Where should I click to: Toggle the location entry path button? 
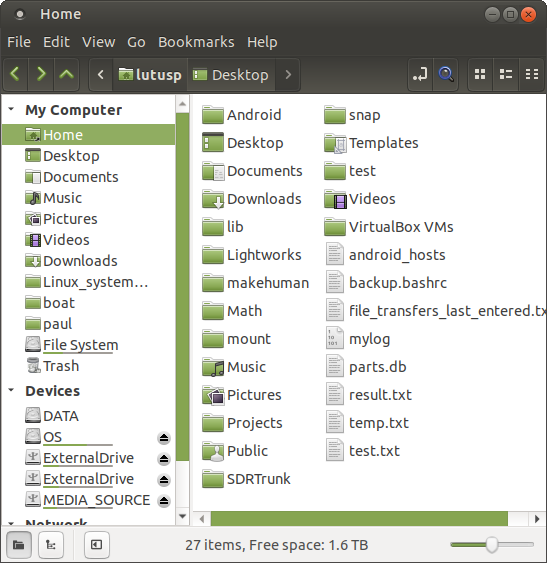coord(420,75)
